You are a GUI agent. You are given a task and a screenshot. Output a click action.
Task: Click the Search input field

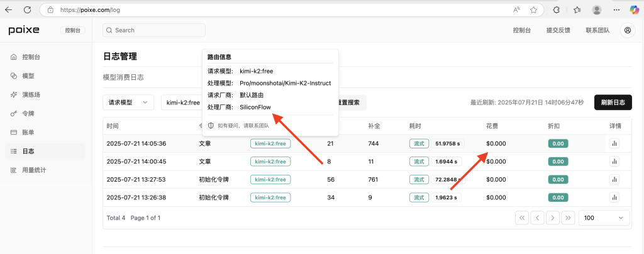(154, 30)
